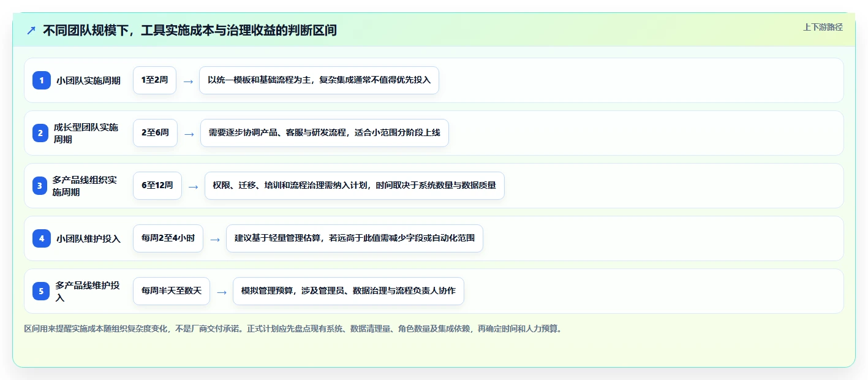868x380 pixels.
Task: Click the heading 不同团队规模下，工具实施成本与治理收益的判断区间
Action: tap(190, 30)
